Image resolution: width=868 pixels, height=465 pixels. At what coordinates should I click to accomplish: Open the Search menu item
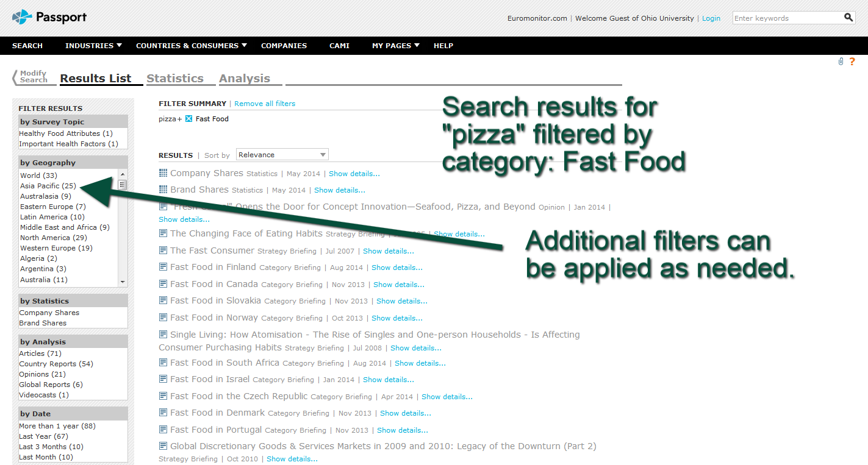(x=27, y=46)
